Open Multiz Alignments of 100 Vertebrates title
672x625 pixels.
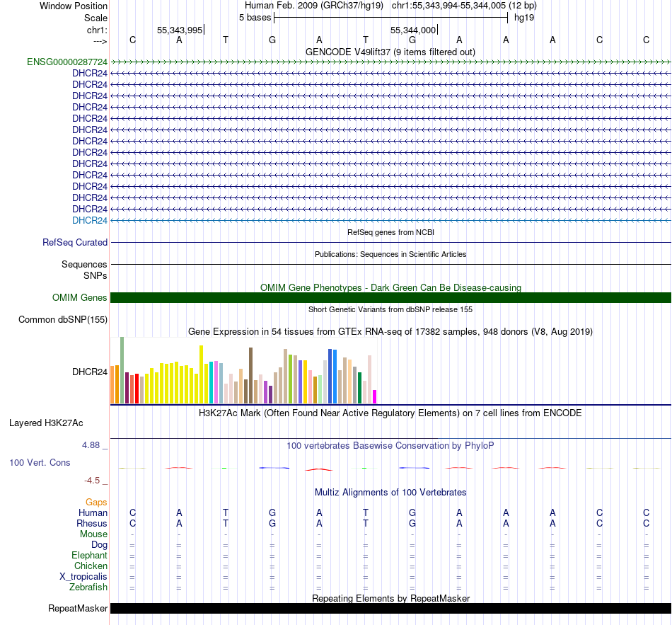(390, 493)
